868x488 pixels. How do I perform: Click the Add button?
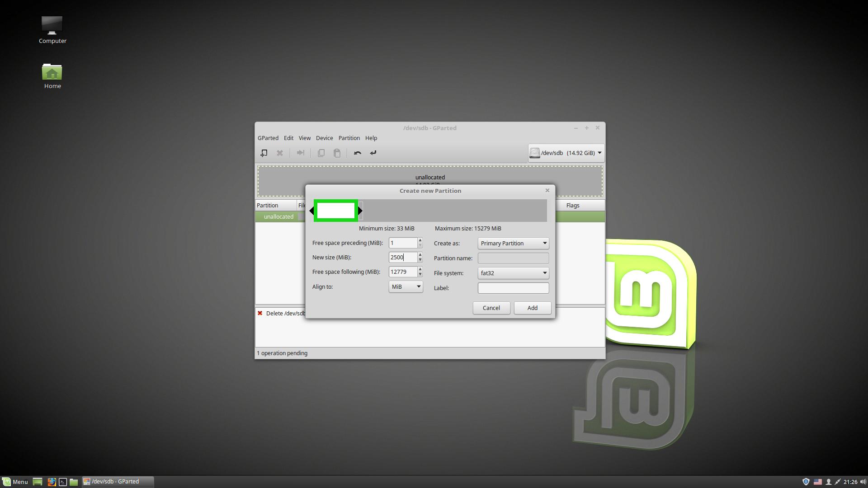click(x=533, y=308)
